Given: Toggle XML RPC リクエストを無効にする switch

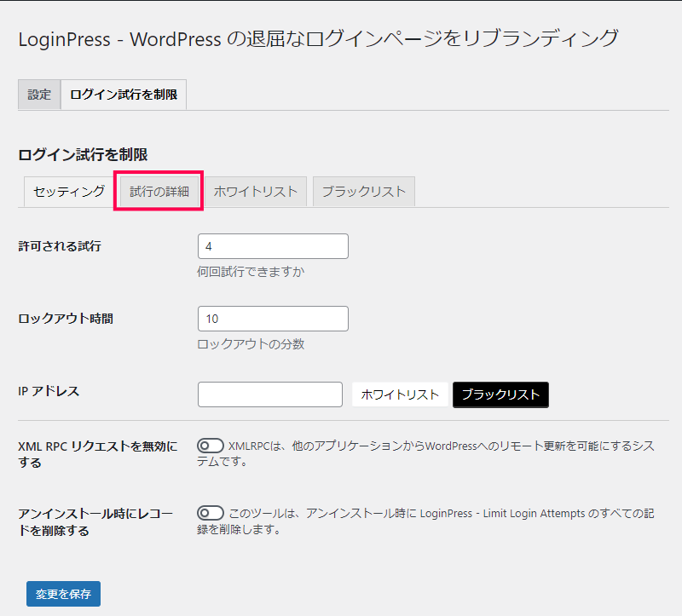Looking at the screenshot, I should pyautogui.click(x=210, y=446).
